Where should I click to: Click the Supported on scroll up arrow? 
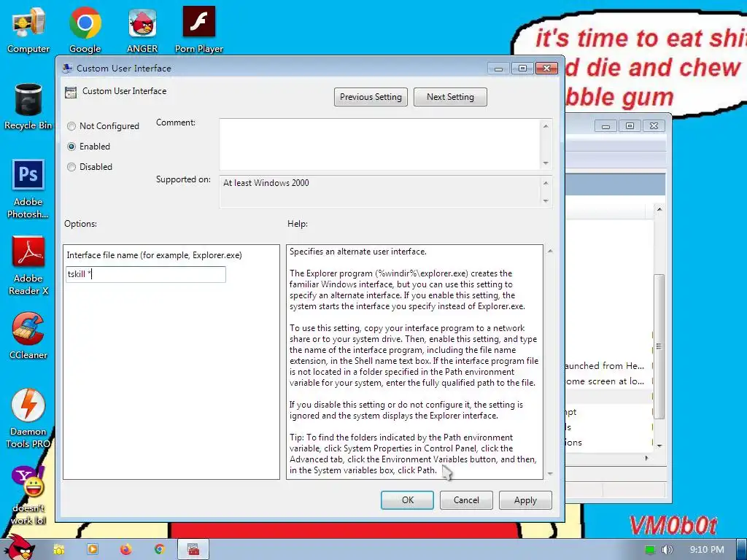546,183
